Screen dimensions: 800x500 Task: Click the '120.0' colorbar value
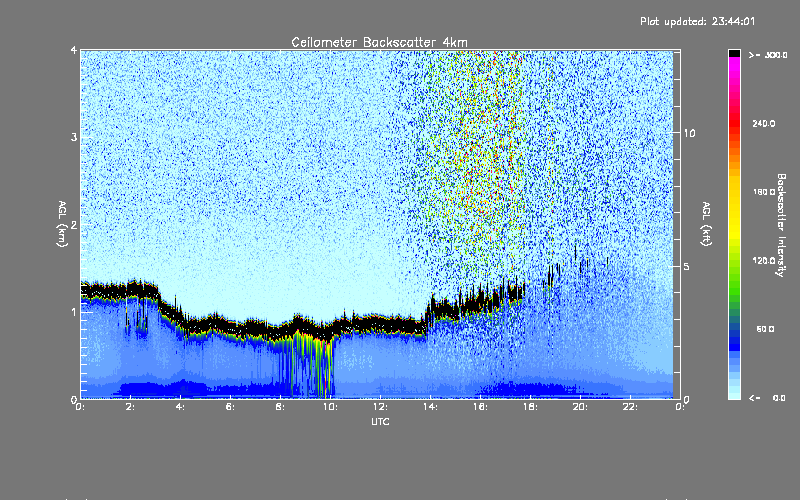[764, 260]
